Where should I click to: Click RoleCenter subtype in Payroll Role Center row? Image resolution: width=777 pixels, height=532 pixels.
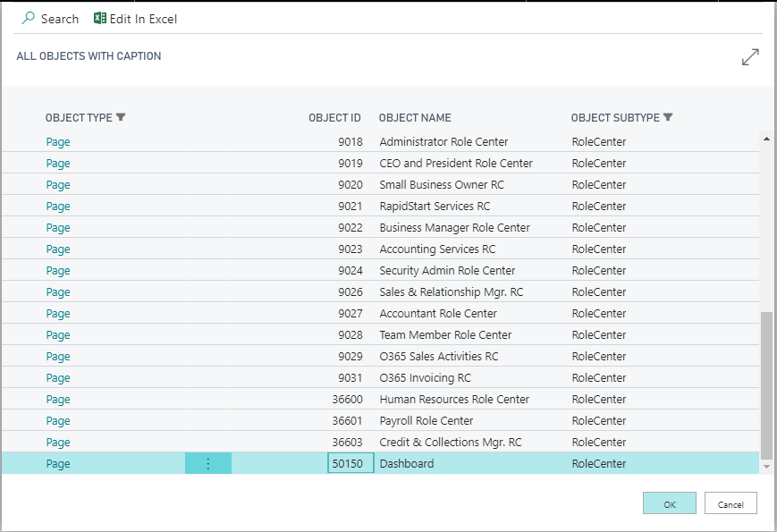pos(598,420)
